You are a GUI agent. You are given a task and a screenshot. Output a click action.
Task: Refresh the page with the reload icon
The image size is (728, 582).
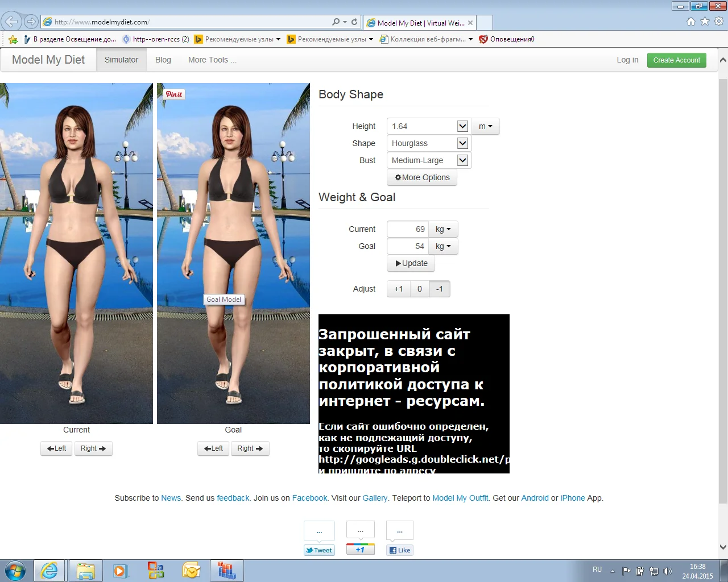(354, 22)
